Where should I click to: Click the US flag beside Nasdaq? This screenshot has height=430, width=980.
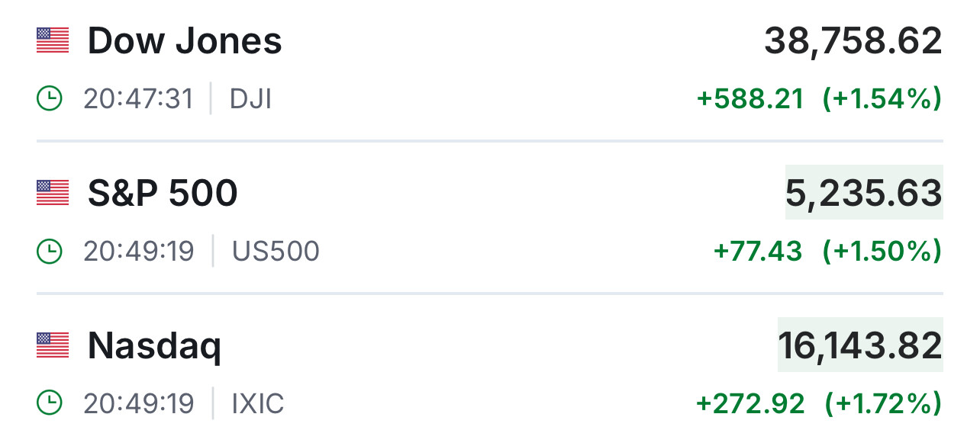tap(53, 345)
